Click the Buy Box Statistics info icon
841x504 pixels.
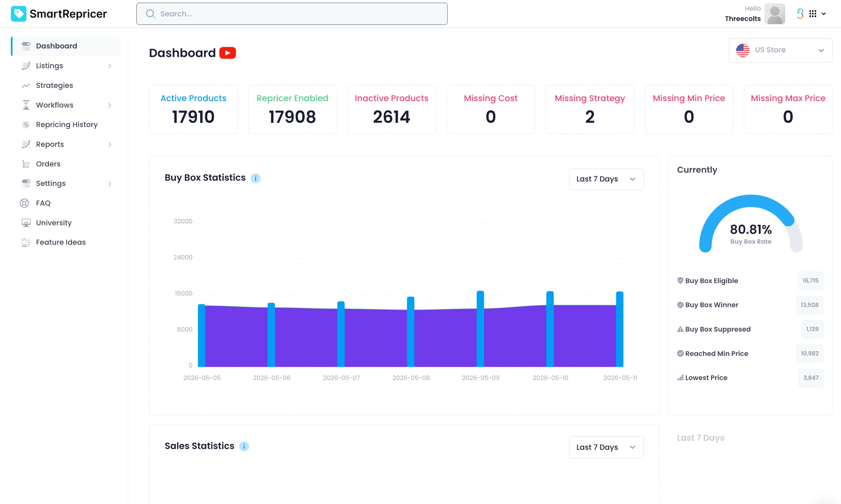(255, 178)
